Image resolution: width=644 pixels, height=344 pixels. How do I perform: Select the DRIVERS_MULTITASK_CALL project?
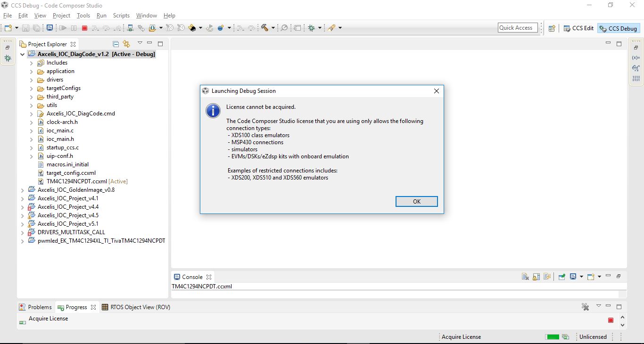pos(71,232)
